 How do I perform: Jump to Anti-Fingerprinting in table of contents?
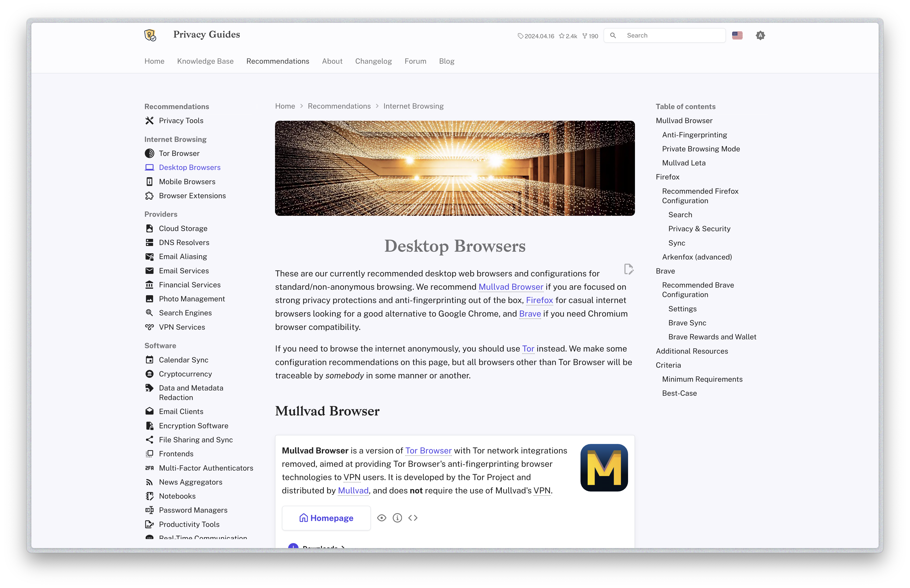694,135
